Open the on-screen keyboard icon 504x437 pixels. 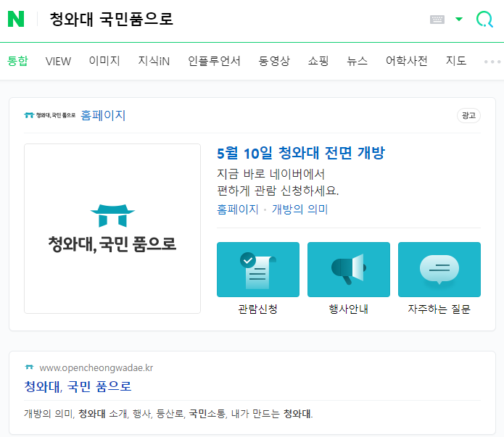point(437,20)
